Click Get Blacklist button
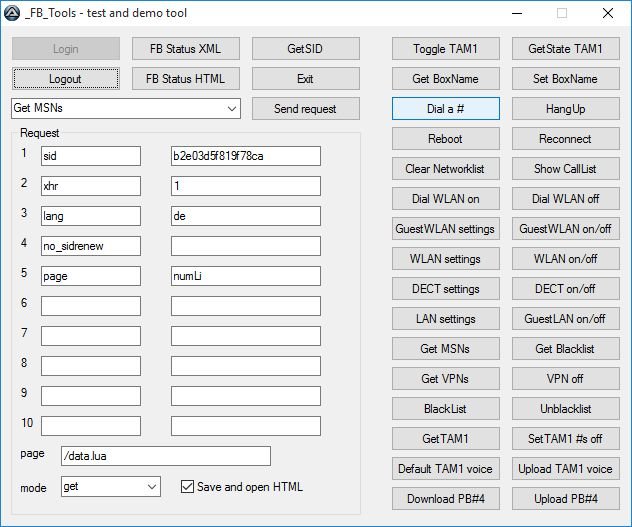 [566, 348]
